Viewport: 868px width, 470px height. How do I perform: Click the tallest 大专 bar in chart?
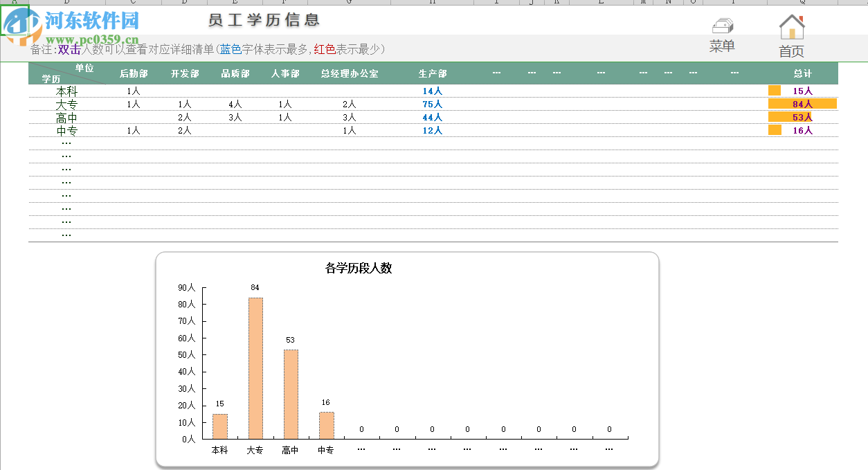(x=255, y=367)
